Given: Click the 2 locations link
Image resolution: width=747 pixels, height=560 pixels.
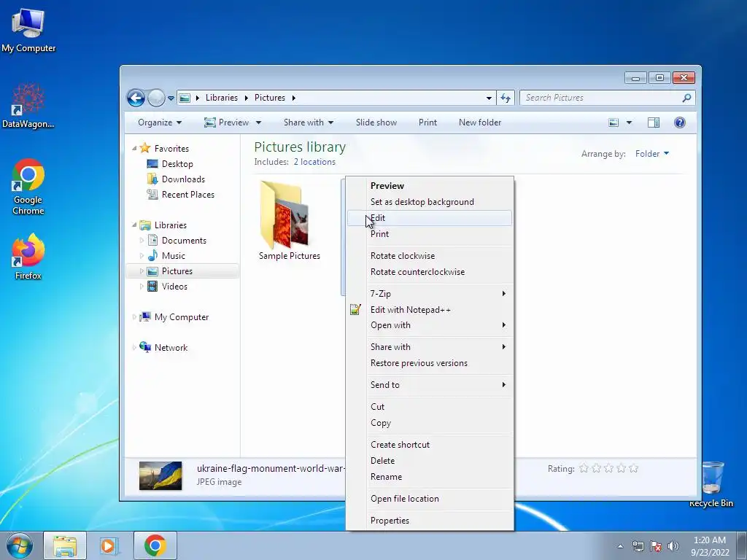Looking at the screenshot, I should (x=314, y=162).
